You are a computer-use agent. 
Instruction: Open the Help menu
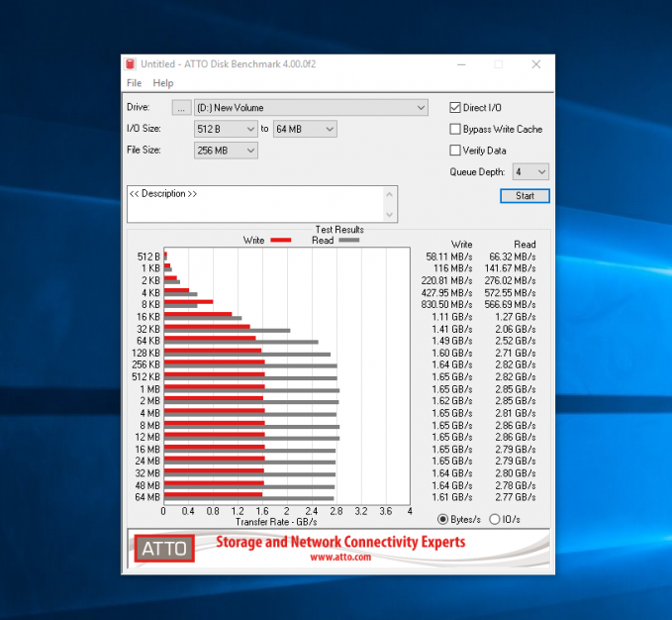[x=163, y=83]
